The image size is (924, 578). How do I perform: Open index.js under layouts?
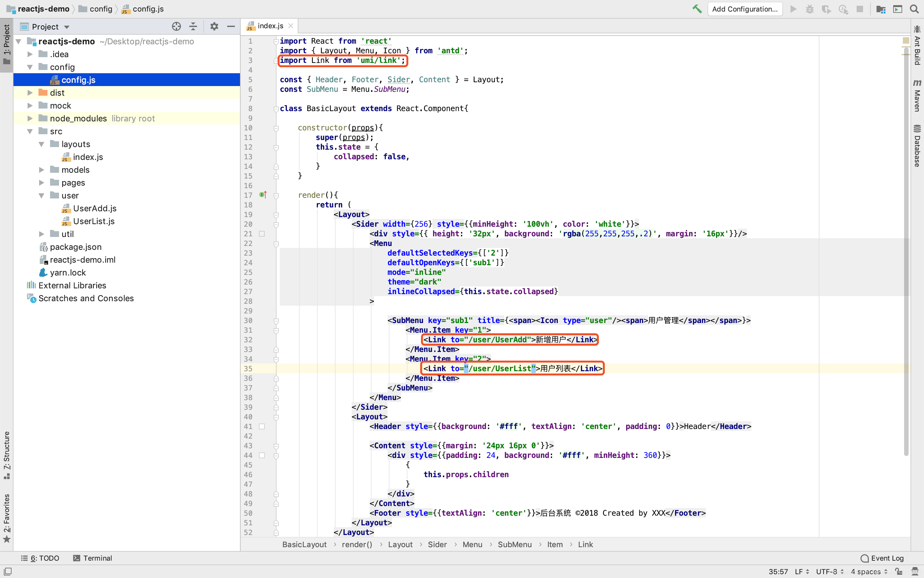88,157
